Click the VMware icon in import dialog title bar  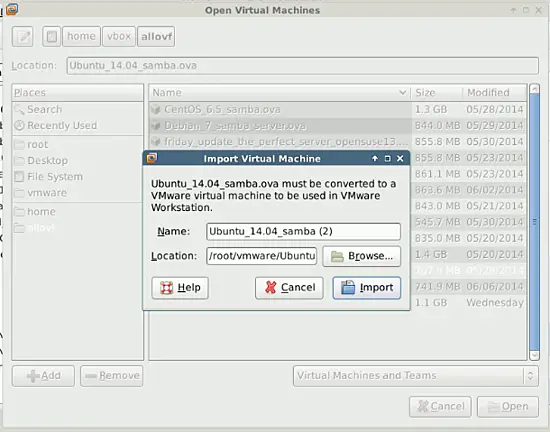pos(152,158)
